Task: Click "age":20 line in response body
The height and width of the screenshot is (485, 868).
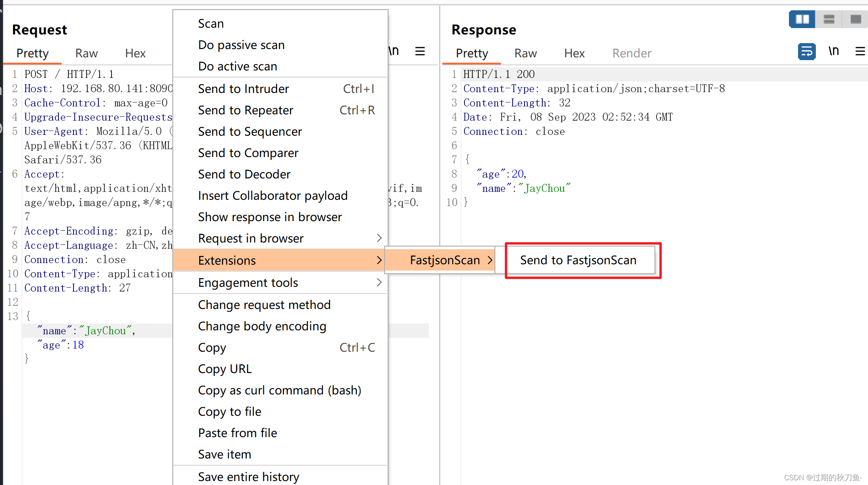Action: pyautogui.click(x=502, y=174)
